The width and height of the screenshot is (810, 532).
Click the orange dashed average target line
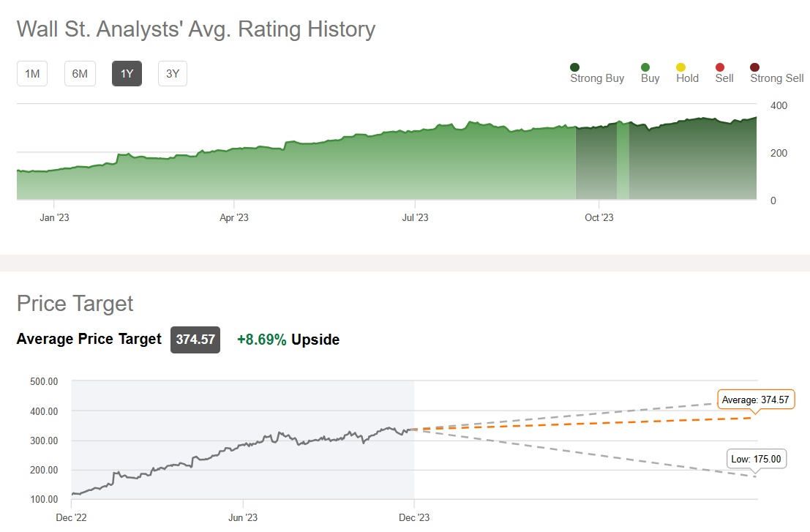tap(585, 424)
